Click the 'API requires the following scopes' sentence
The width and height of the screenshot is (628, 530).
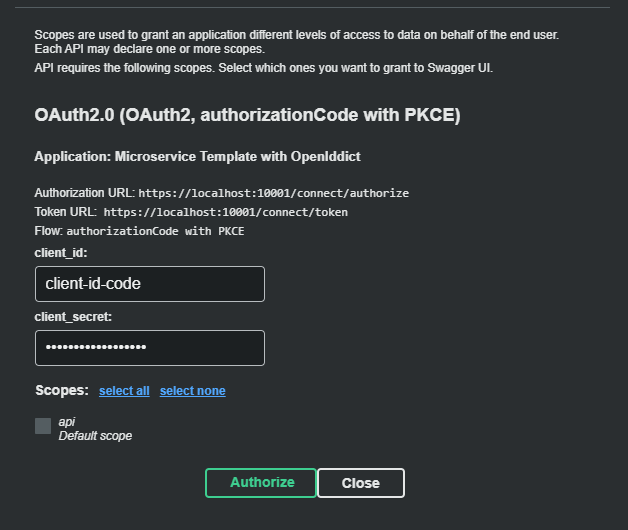[263, 68]
